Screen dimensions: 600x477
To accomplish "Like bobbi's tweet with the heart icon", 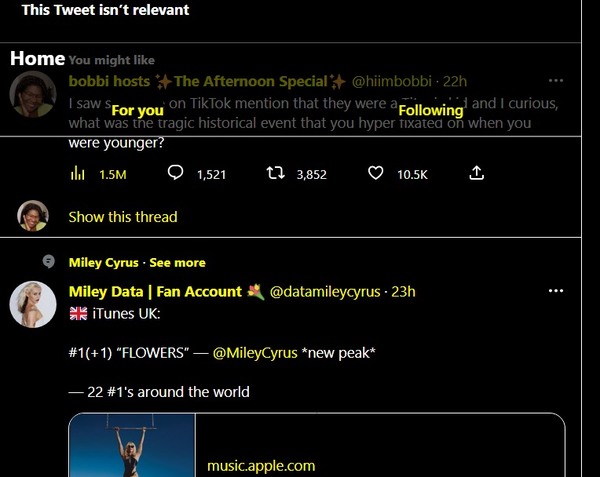I will pos(375,173).
